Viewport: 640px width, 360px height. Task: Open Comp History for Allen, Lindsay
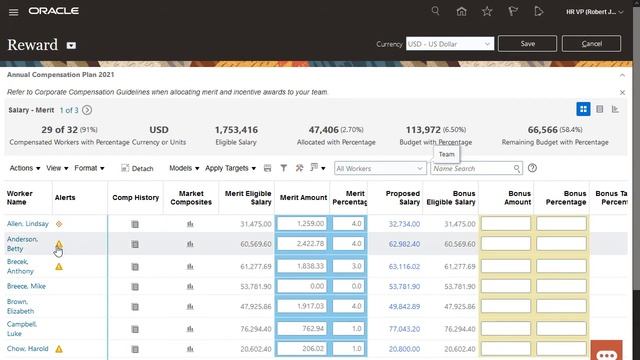click(x=135, y=224)
